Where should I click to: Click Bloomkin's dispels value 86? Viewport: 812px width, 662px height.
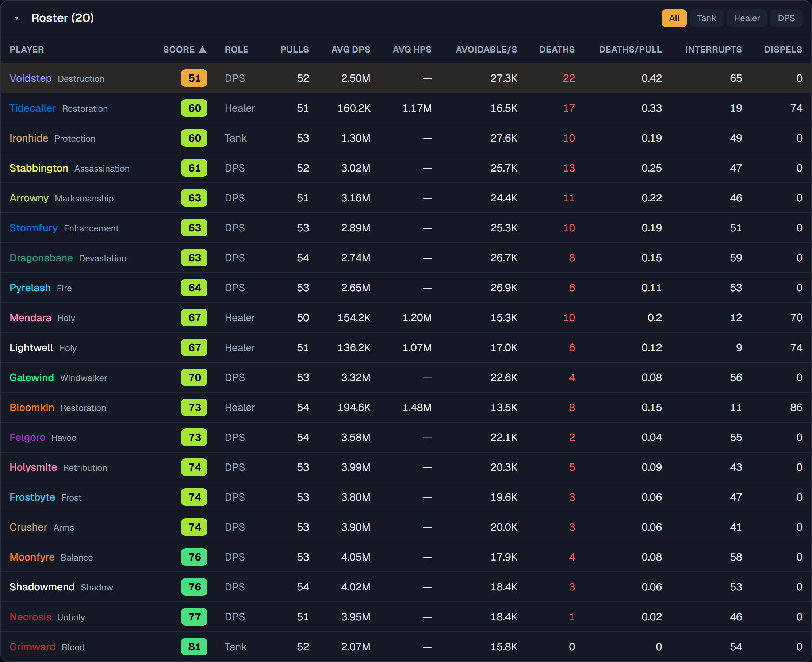(x=796, y=408)
